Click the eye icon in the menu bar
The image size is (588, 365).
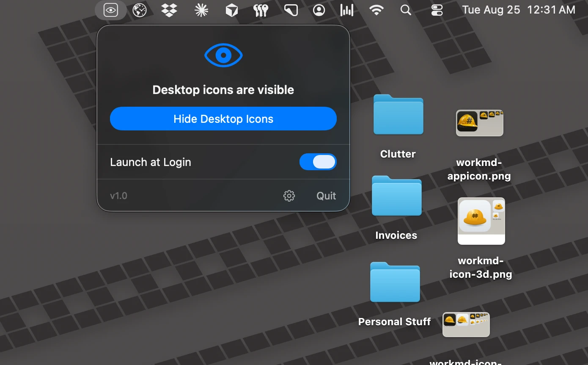click(x=110, y=10)
